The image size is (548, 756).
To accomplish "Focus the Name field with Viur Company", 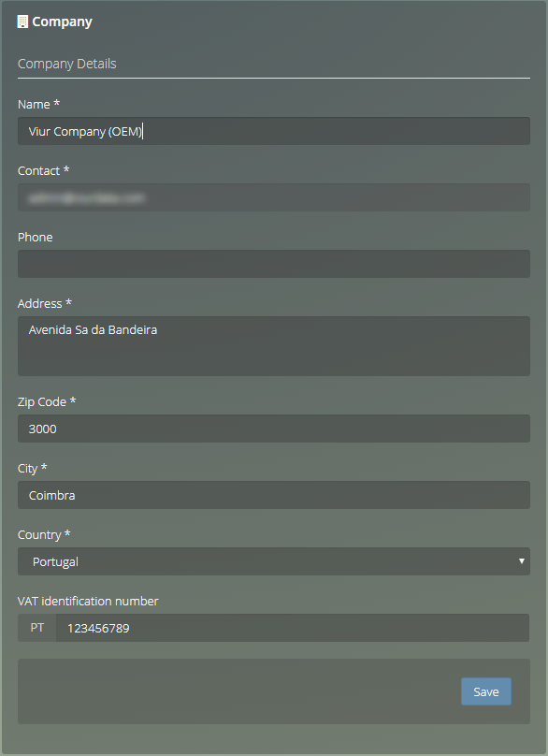I will pos(274,131).
